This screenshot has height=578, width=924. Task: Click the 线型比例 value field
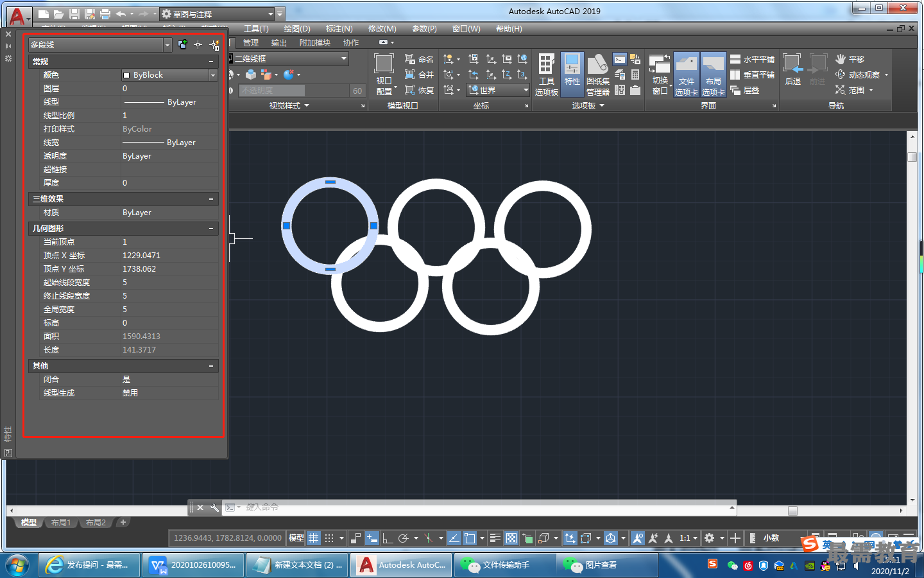pyautogui.click(x=169, y=116)
